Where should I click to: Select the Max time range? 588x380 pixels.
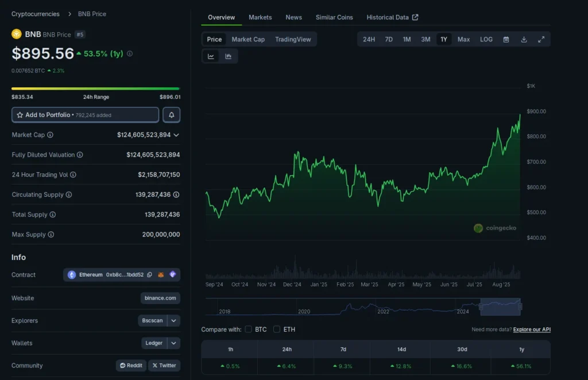click(463, 40)
